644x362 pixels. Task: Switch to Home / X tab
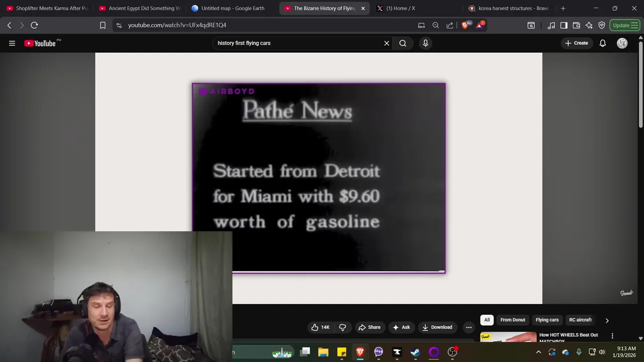[x=417, y=8]
